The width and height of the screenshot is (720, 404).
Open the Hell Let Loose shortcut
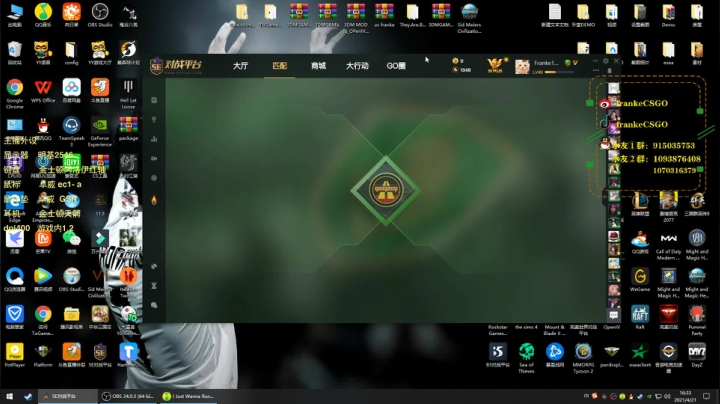pyautogui.click(x=128, y=94)
